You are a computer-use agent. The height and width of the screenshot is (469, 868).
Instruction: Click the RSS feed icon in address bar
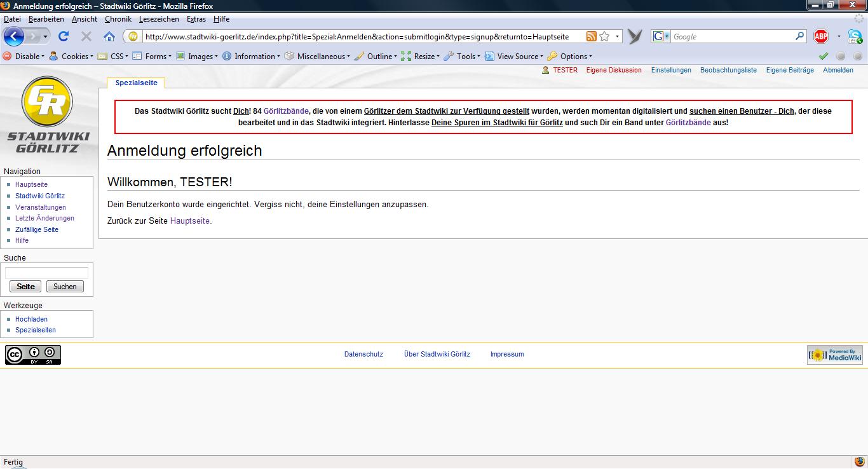coord(591,37)
